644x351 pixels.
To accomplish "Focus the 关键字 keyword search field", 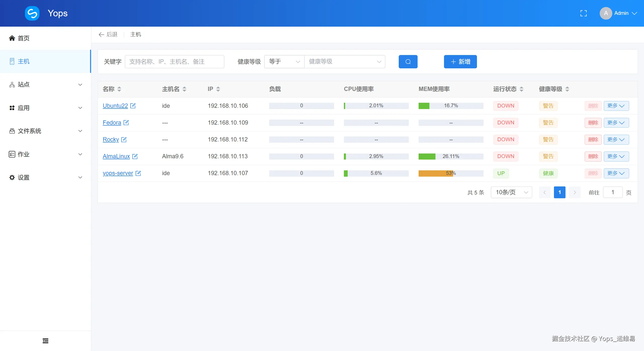I will coord(174,62).
